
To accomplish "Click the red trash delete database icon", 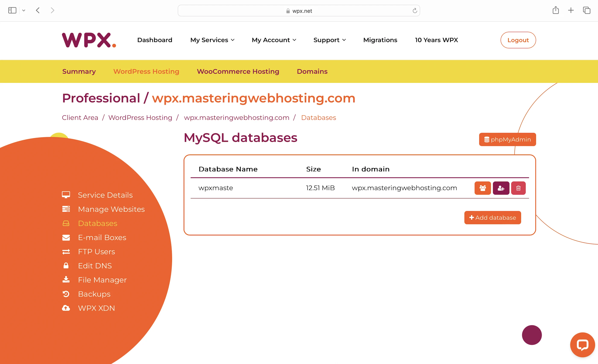I will click(x=518, y=188).
